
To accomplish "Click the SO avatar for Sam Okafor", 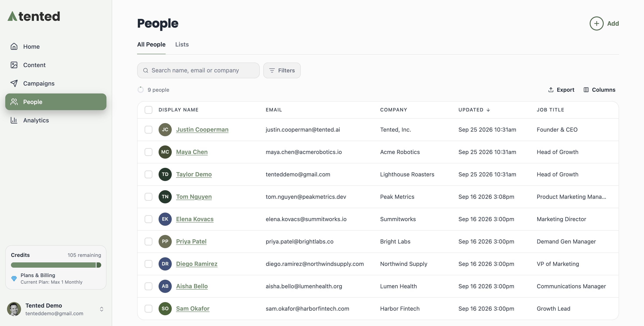I will (x=165, y=308).
